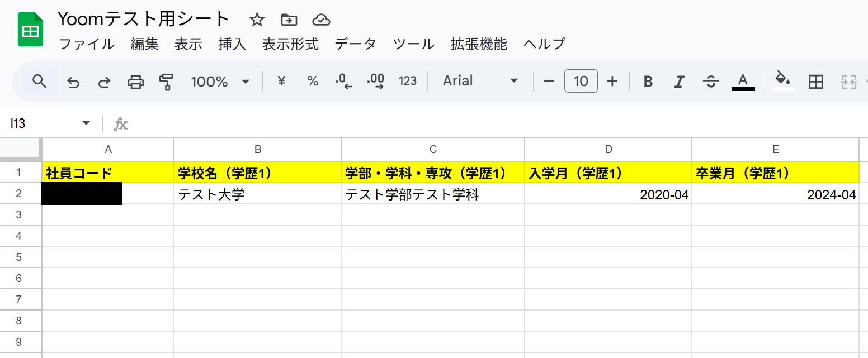This screenshot has width=868, height=358.
Task: Click the search menus magnifier icon
Action: 39,82
